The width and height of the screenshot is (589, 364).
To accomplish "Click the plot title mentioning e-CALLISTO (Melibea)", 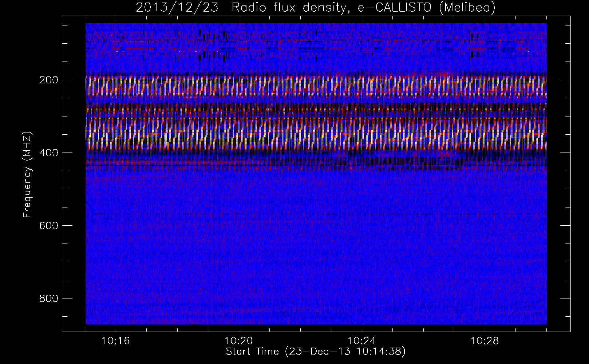I will pyautogui.click(x=316, y=7).
